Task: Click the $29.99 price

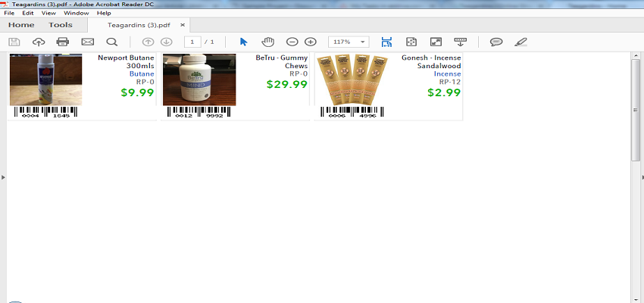Action: 287,84
